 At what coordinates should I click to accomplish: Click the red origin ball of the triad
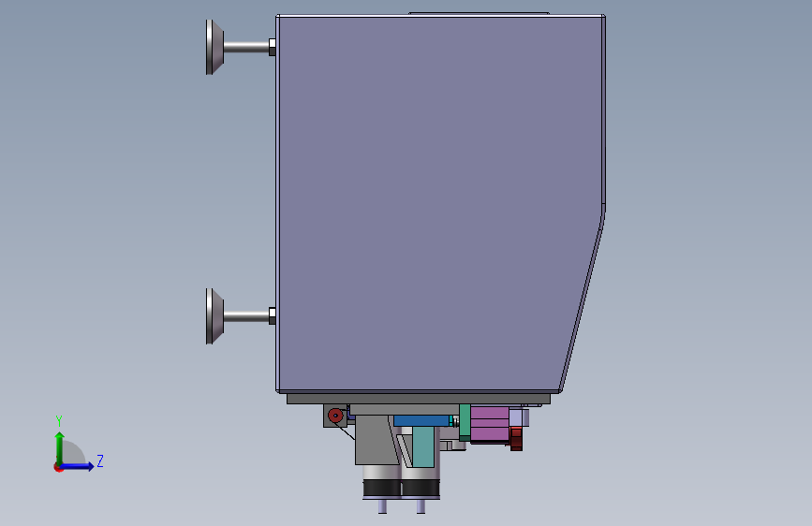coord(58,467)
